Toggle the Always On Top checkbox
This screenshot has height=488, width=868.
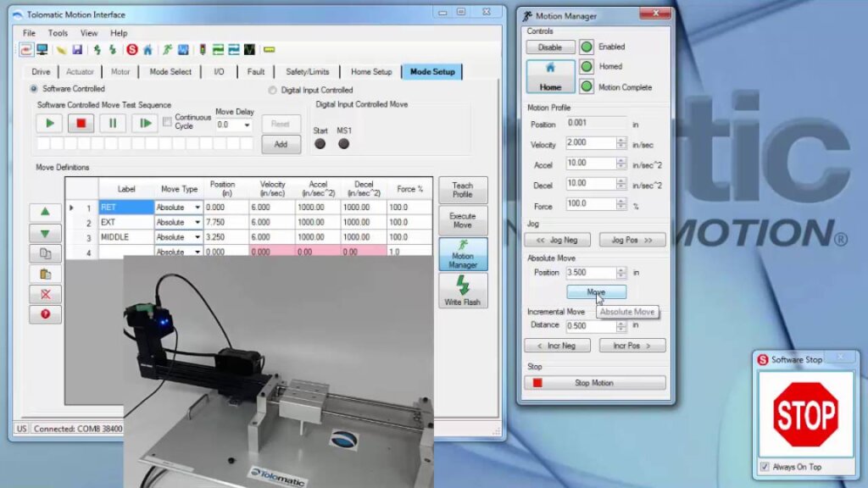click(765, 467)
